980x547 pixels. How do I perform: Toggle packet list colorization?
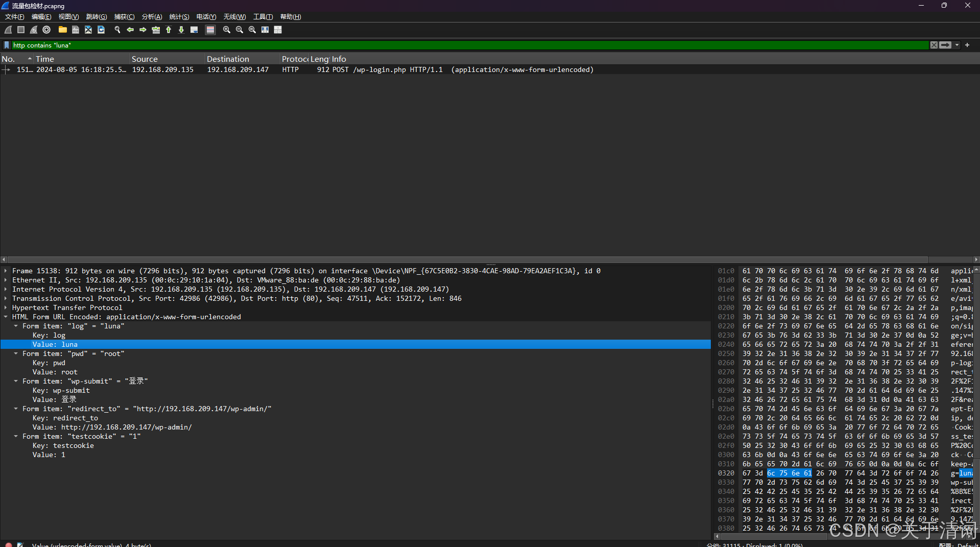[x=210, y=30]
